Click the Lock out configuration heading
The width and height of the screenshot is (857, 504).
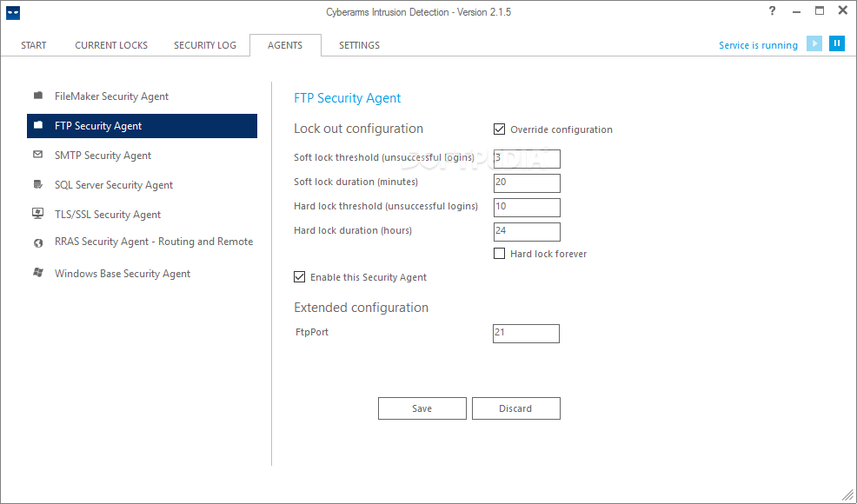point(359,129)
